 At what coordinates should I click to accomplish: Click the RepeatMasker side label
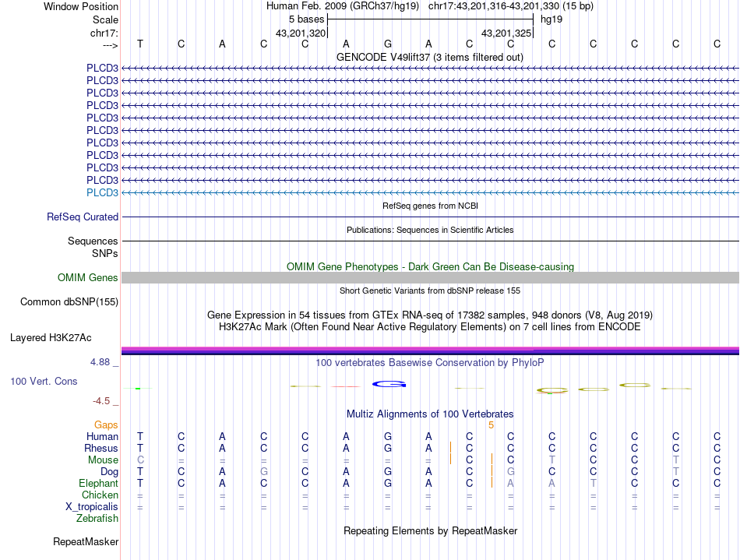[x=86, y=541]
